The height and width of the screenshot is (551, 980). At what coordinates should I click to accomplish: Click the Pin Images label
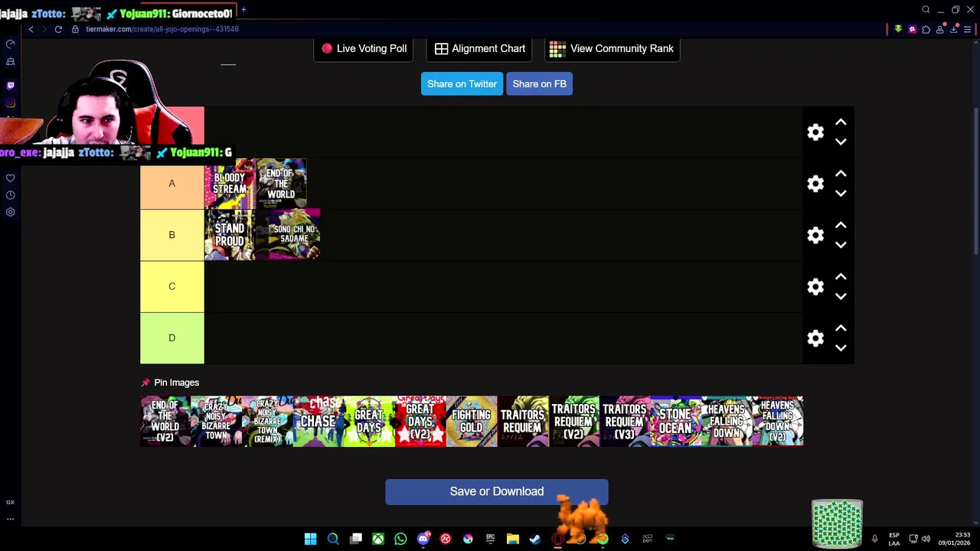click(x=176, y=383)
